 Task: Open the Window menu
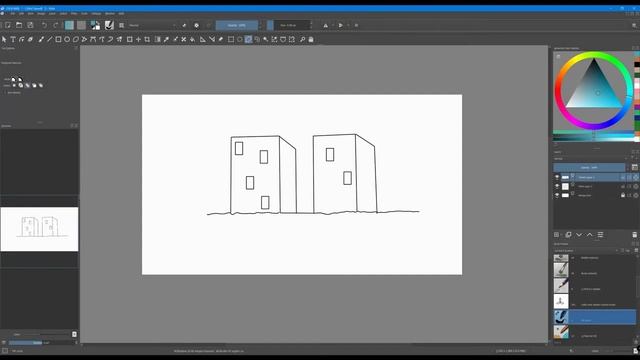pos(110,13)
